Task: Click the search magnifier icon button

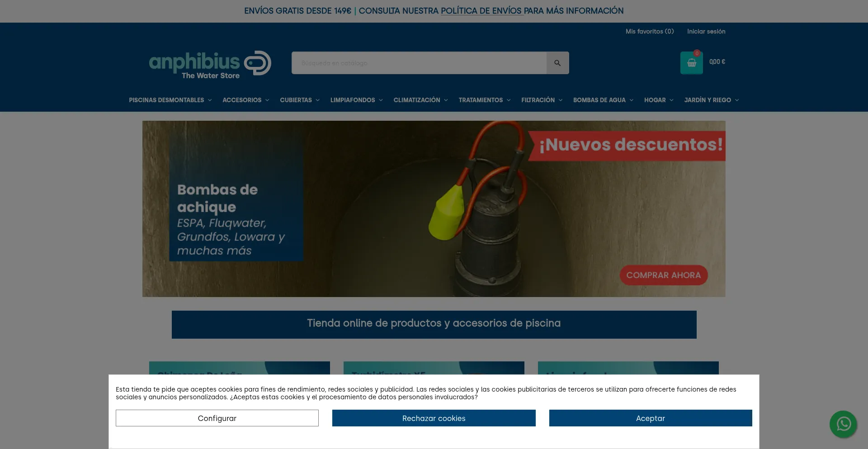Action: tap(557, 63)
